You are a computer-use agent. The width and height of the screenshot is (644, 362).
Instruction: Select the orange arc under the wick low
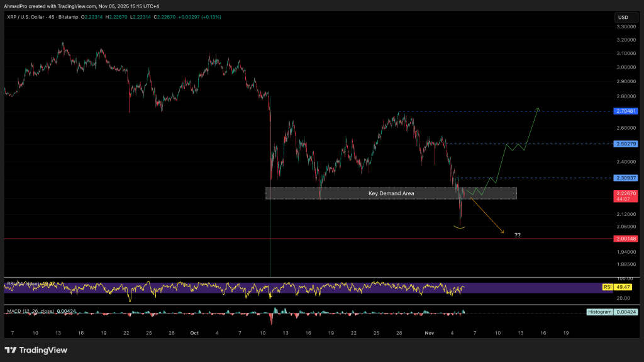point(460,227)
